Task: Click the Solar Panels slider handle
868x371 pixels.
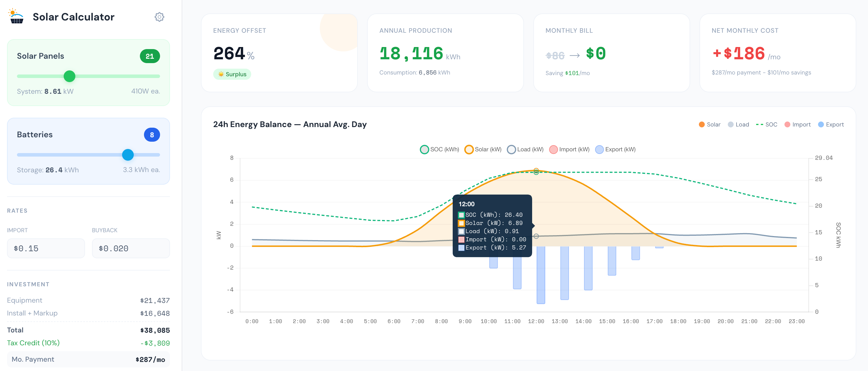Action: click(70, 77)
